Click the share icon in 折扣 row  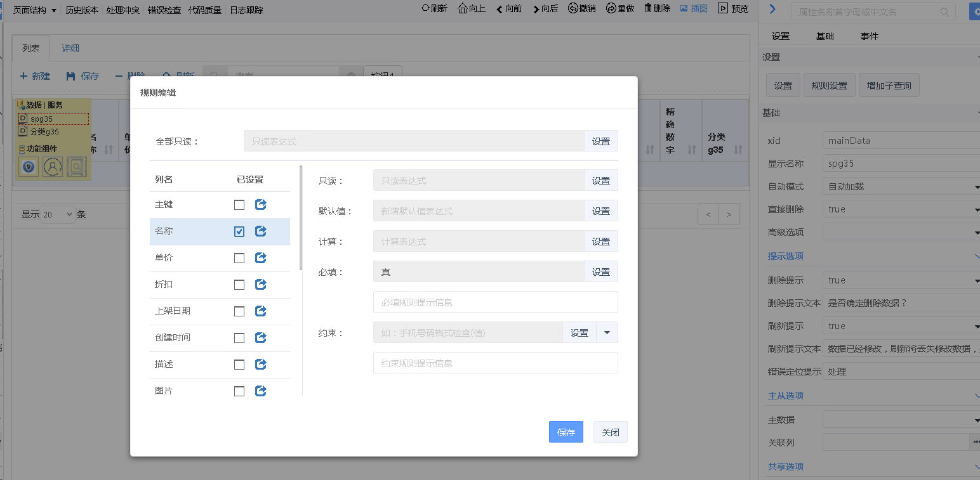(260, 285)
